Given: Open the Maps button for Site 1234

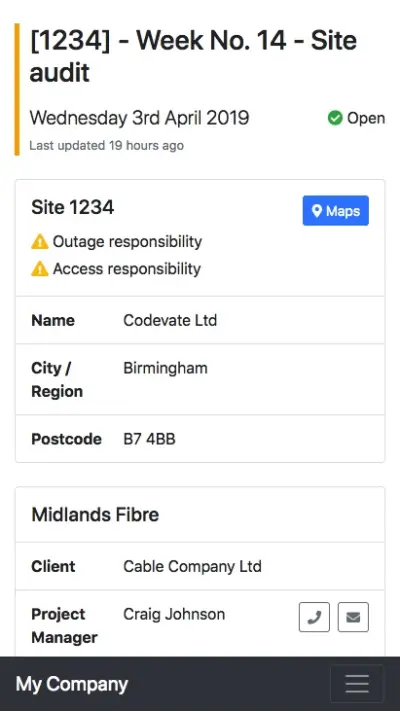Looking at the screenshot, I should pos(336,210).
